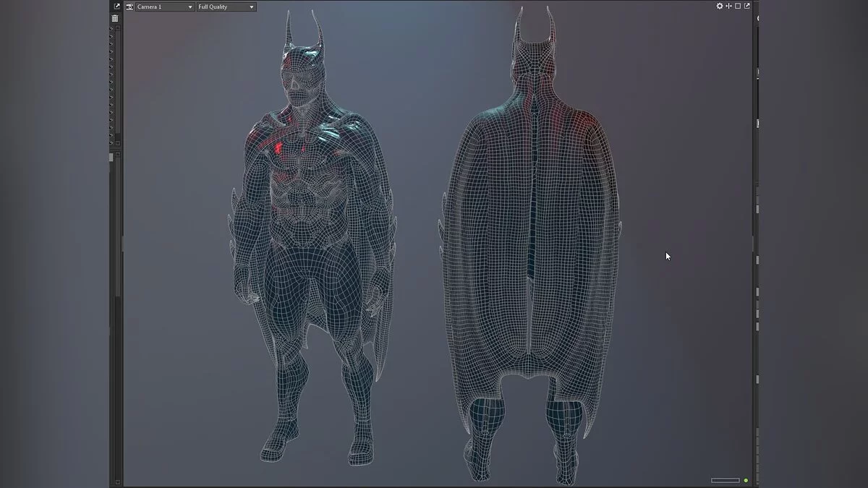The height and width of the screenshot is (488, 868).
Task: Open viewport settings gear icon
Action: coord(720,7)
